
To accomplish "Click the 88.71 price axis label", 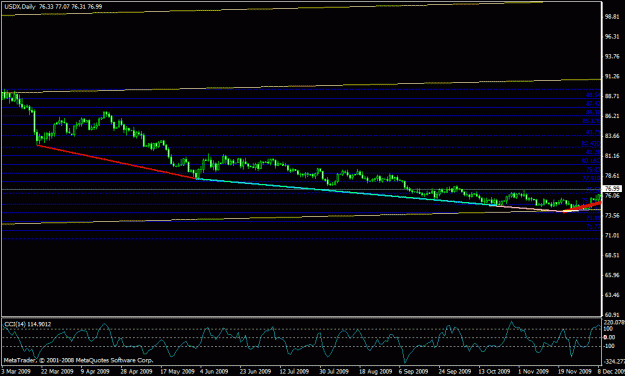I will [612, 96].
